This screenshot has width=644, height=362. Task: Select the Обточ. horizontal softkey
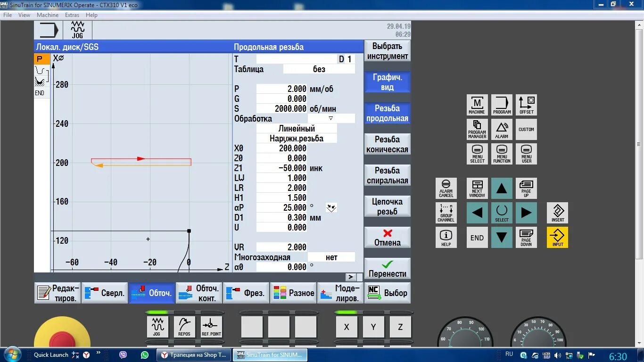coord(151,293)
